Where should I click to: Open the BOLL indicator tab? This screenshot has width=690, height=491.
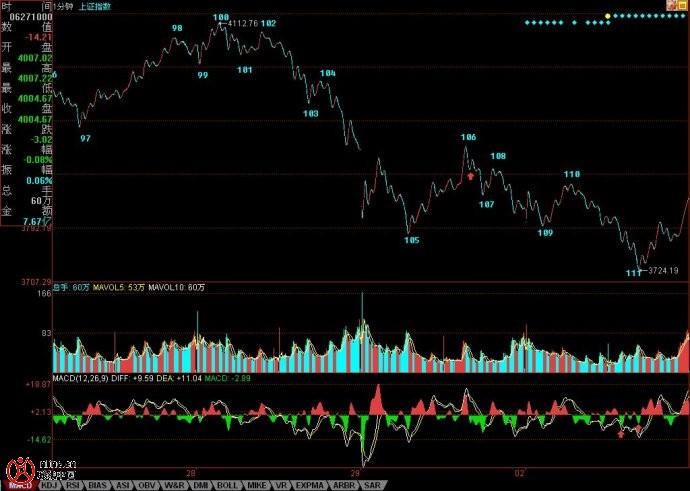coord(227,484)
